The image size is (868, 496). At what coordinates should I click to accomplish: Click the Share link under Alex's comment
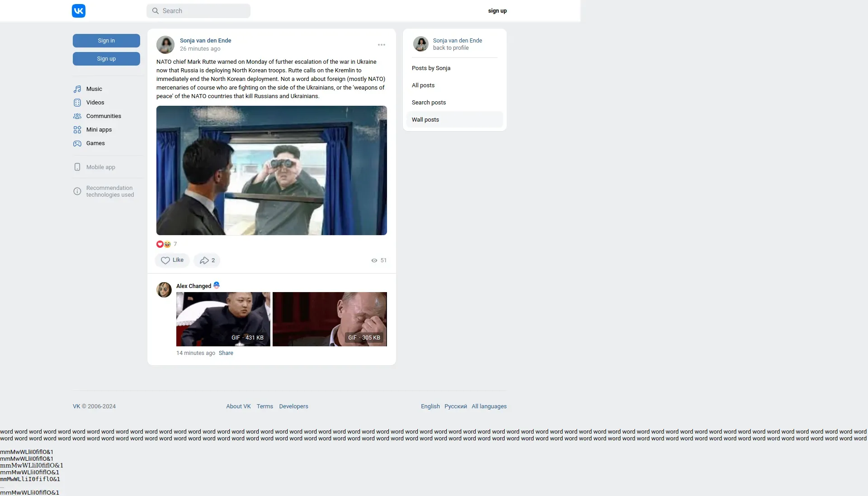[x=226, y=353]
